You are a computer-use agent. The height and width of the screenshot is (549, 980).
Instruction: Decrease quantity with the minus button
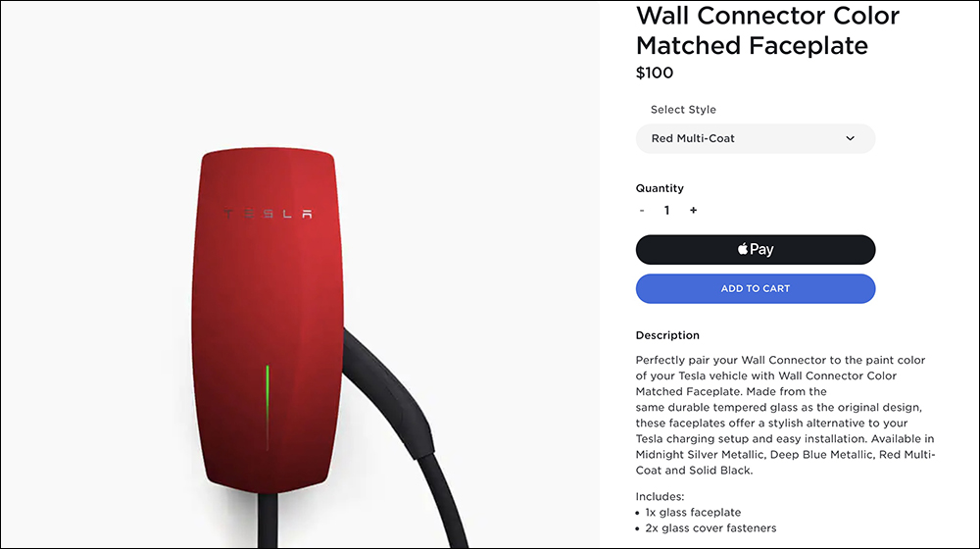tap(642, 211)
